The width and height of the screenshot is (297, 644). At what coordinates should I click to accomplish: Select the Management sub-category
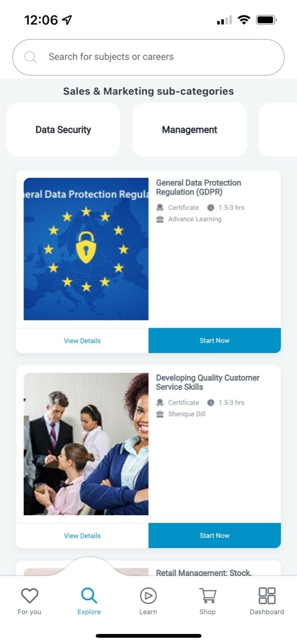click(x=189, y=130)
